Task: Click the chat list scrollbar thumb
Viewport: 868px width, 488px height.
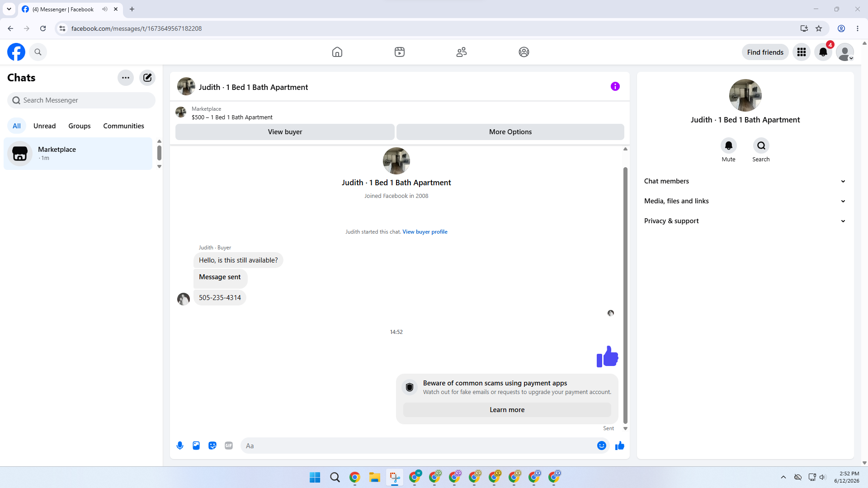Action: 159,153
